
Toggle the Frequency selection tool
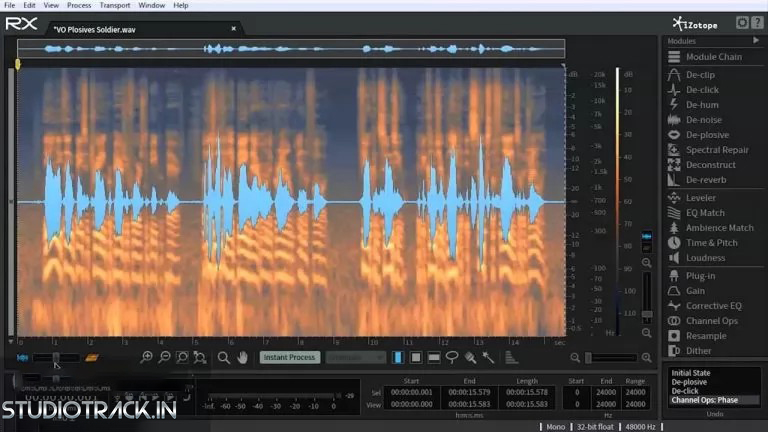pyautogui.click(x=434, y=358)
